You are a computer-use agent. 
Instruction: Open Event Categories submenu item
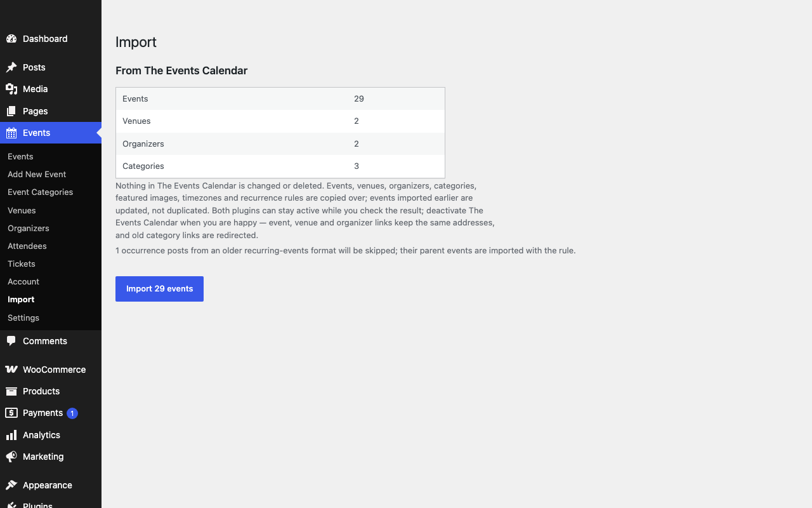40,192
